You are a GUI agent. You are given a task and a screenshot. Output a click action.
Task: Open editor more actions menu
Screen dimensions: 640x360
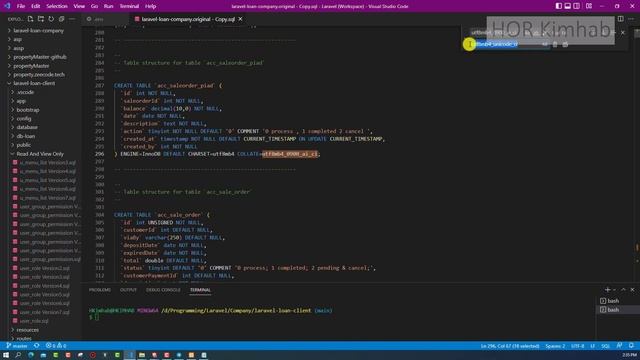pyautogui.click(x=631, y=19)
